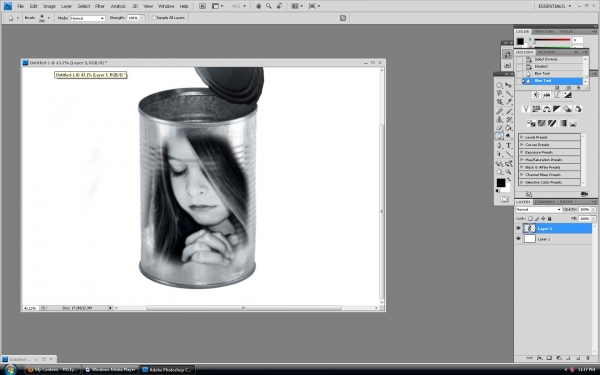Image resolution: width=600 pixels, height=375 pixels.
Task: Click the Color panel foreground swatch
Action: coord(520,41)
